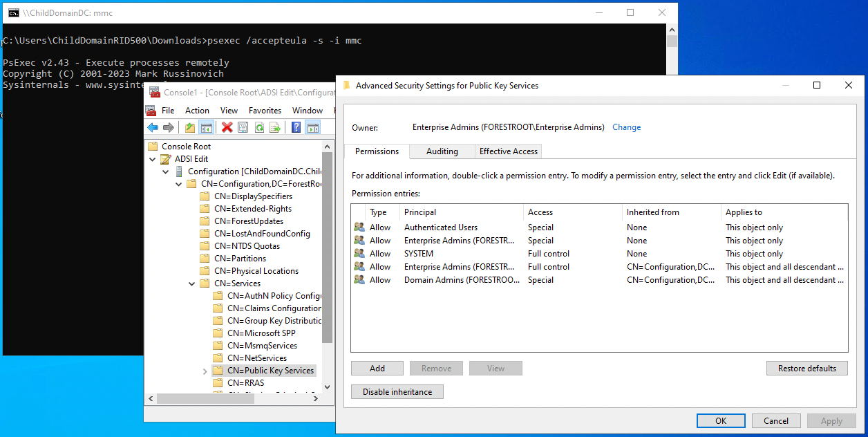Click the red X Delete icon
This screenshot has height=437, width=868.
coord(227,127)
